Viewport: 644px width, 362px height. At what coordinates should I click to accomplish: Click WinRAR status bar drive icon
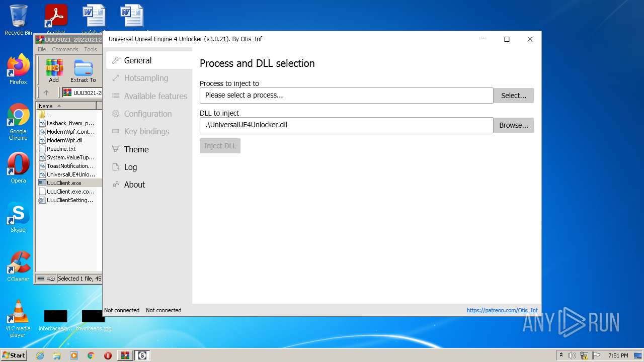41,279
